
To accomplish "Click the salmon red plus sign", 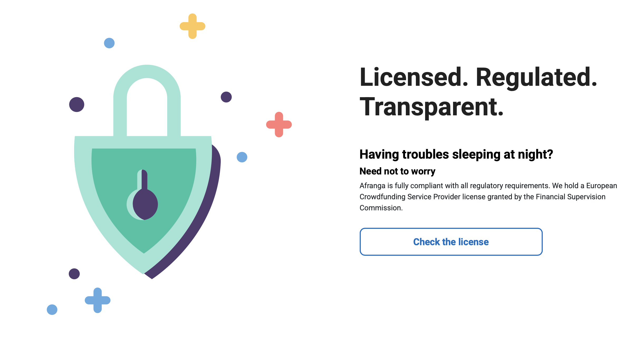I will coord(279,125).
